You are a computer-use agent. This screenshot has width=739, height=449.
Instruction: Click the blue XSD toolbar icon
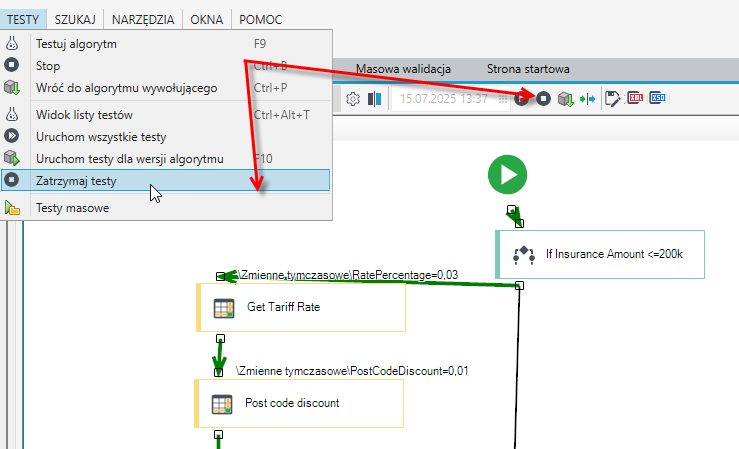coord(657,98)
